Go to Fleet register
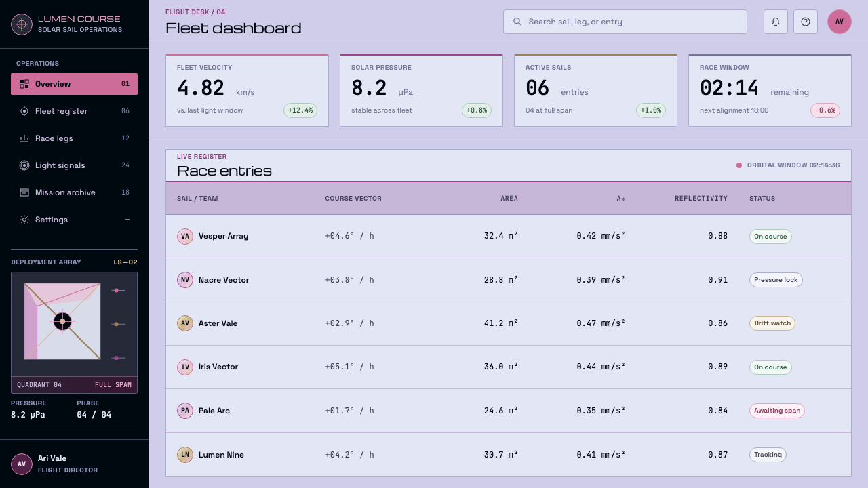The width and height of the screenshot is (868, 488). [x=74, y=111]
